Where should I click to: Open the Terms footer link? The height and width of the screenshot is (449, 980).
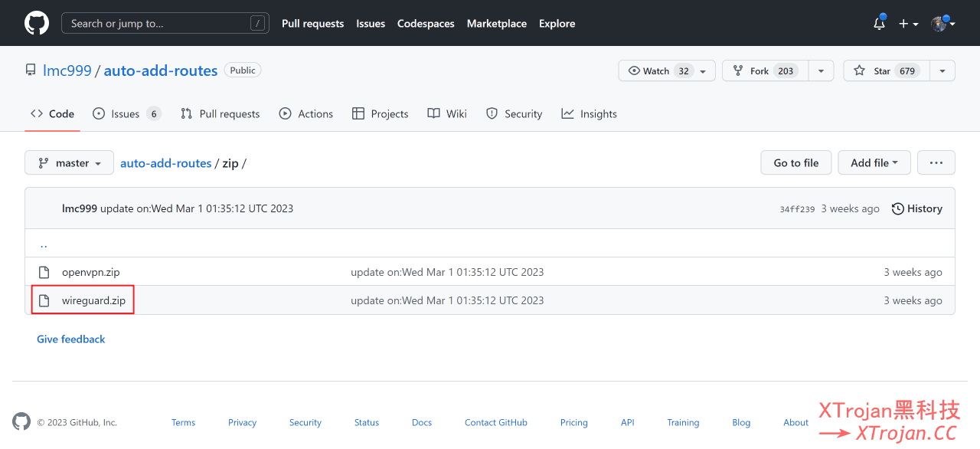(x=183, y=422)
